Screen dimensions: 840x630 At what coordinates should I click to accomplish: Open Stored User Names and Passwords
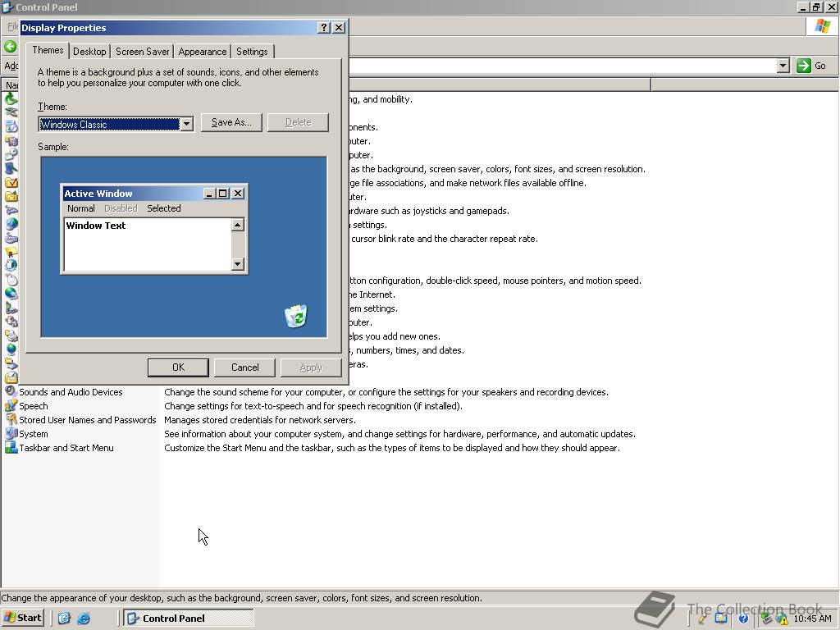pyautogui.click(x=87, y=420)
